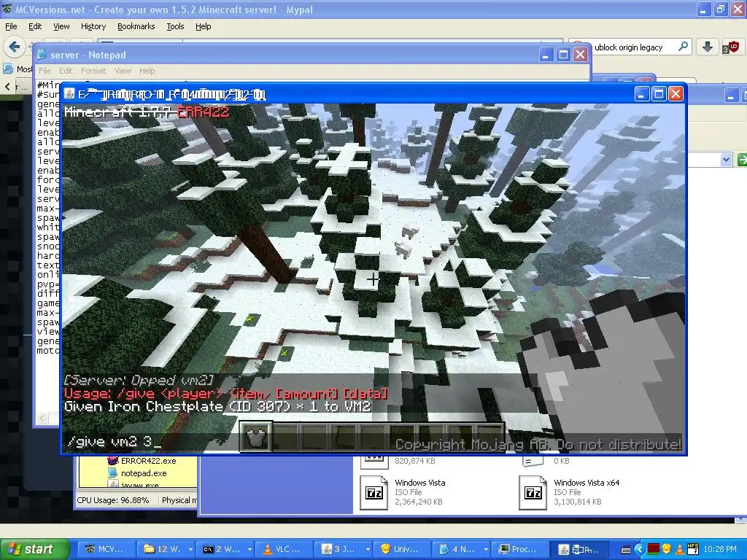Click the Most Visited bookmark icon in Mypal
The image size is (747, 560).
tap(7, 69)
